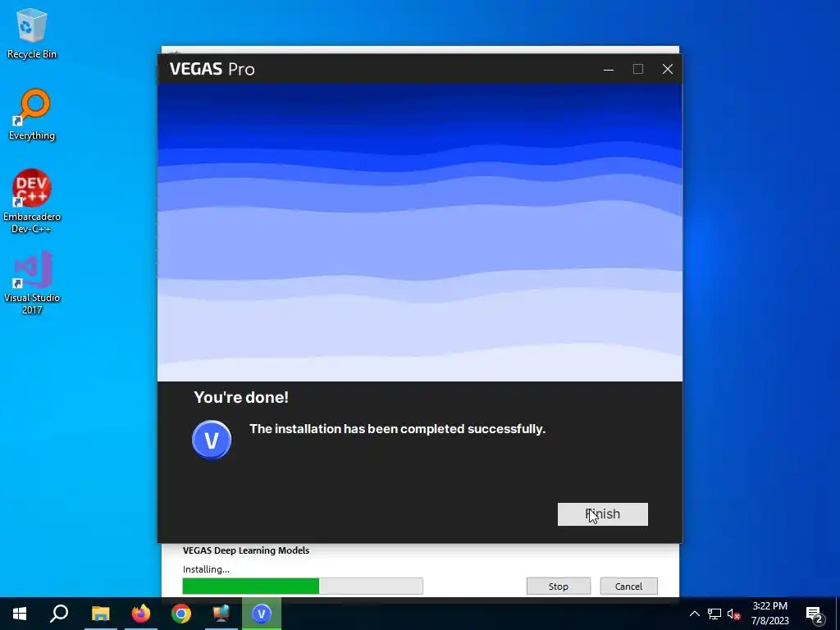Select the Embarcadero Dev-C++ desktop shortcut

coord(32,202)
